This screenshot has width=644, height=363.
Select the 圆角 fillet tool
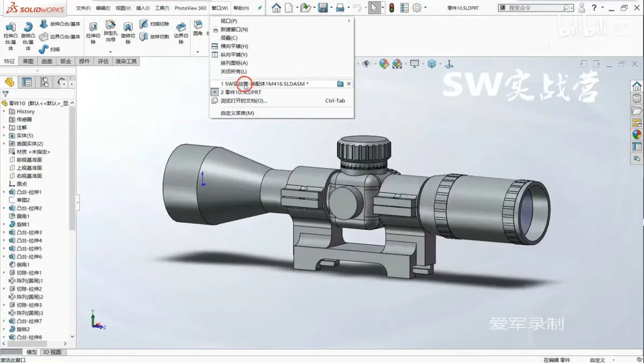(x=198, y=28)
